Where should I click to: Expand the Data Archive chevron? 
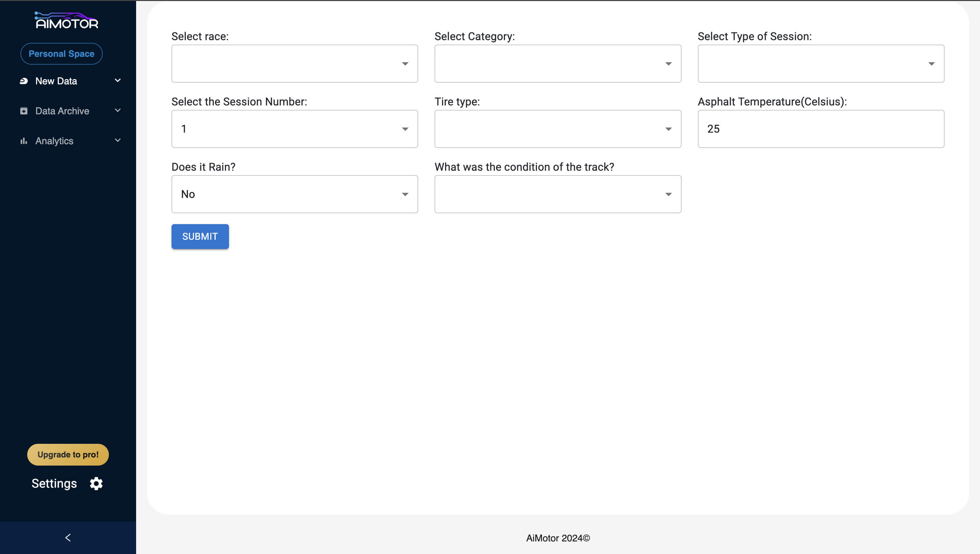[x=118, y=110]
